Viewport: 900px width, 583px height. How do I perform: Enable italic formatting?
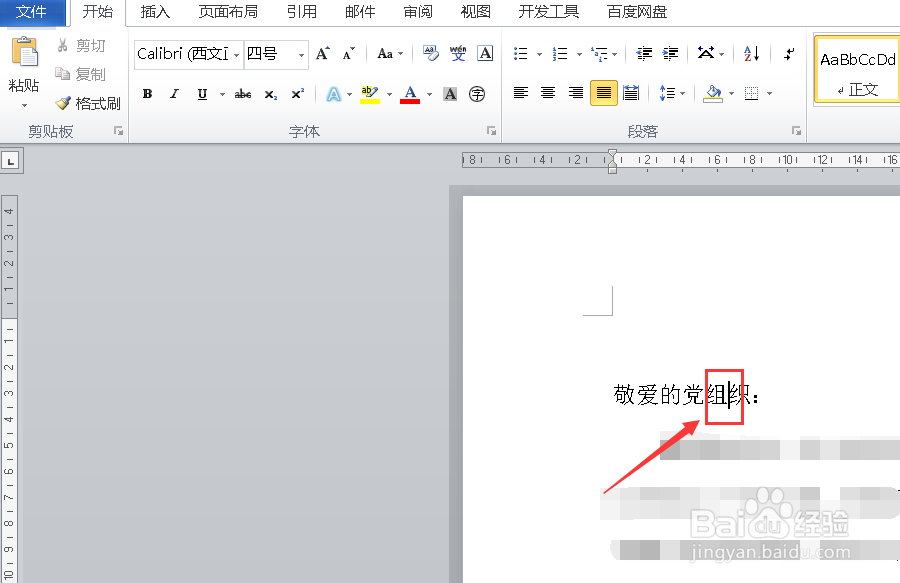[173, 94]
